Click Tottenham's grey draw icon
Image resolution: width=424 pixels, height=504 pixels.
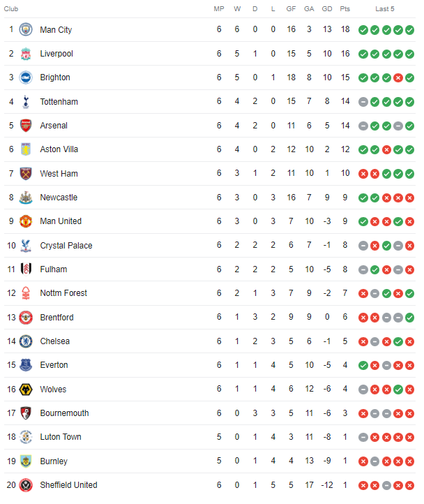click(363, 102)
